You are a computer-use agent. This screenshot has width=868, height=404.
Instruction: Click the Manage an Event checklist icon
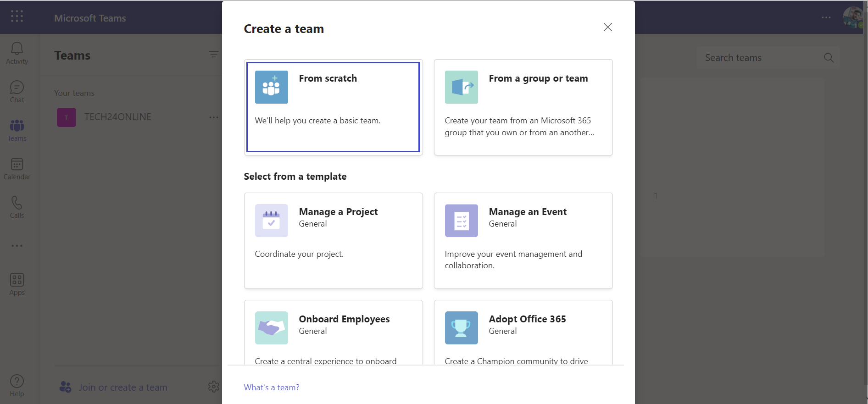point(462,221)
